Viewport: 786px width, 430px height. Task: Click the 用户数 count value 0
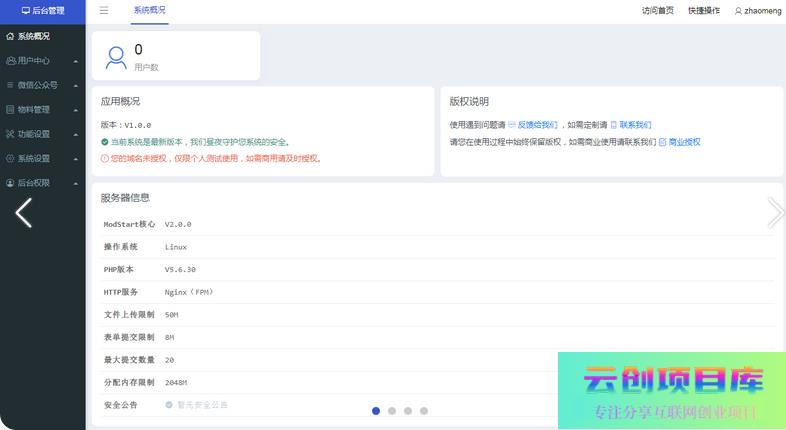(x=138, y=49)
